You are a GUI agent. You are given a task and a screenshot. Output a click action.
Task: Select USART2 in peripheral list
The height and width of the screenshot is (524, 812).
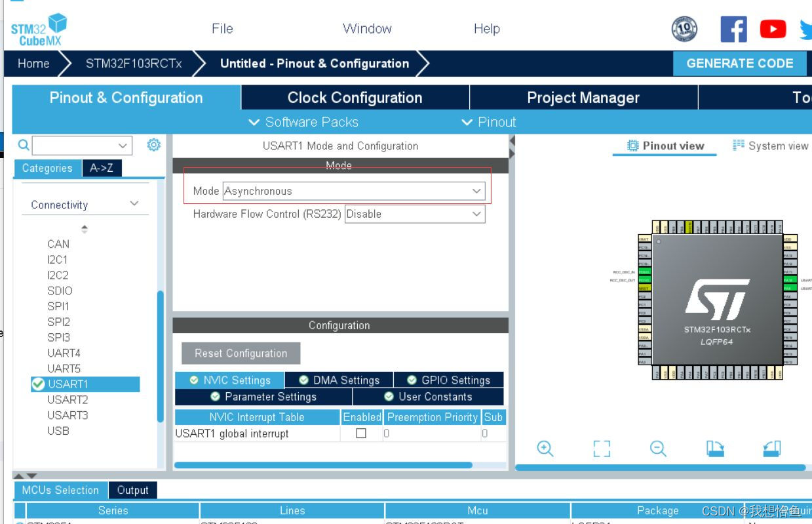pos(68,399)
